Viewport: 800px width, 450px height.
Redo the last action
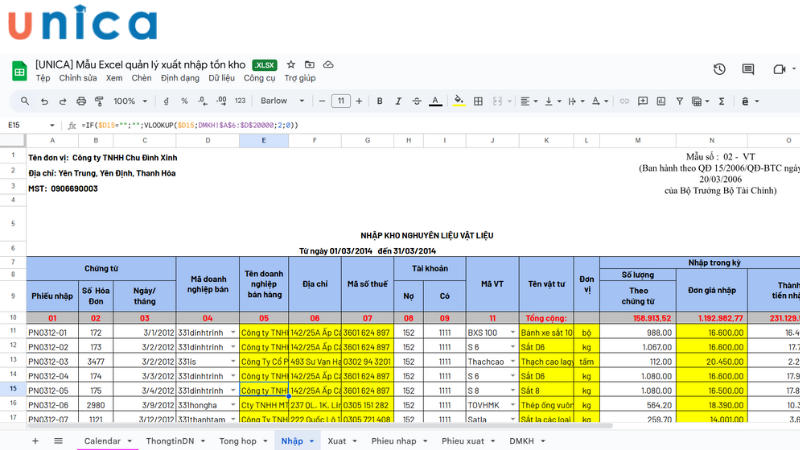62,102
